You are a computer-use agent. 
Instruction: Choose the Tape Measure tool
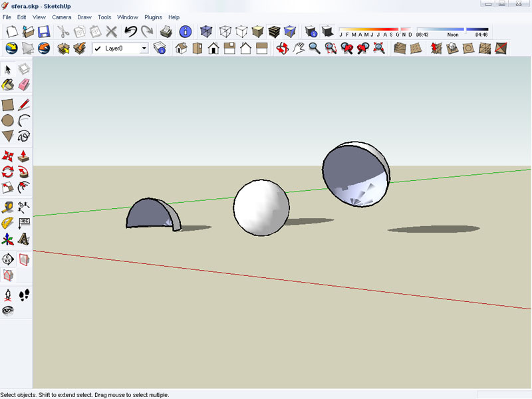(8, 207)
